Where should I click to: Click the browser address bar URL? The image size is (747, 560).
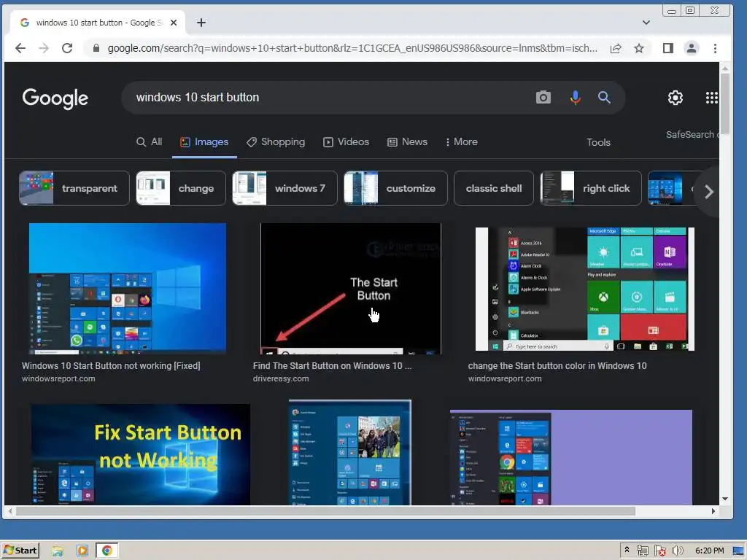[x=352, y=48]
